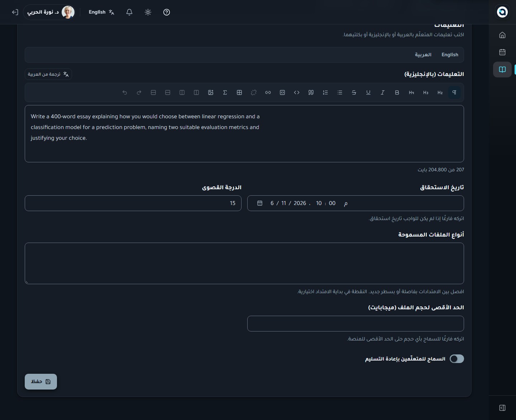Click the maximum grade field showing 15
Viewport: 516px width, 420px height.
point(133,203)
